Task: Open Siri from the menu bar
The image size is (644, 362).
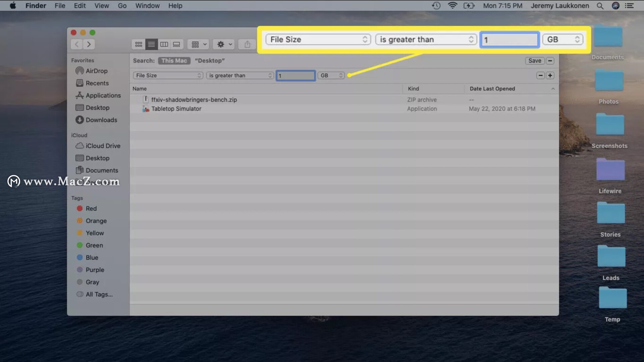Action: [615, 6]
